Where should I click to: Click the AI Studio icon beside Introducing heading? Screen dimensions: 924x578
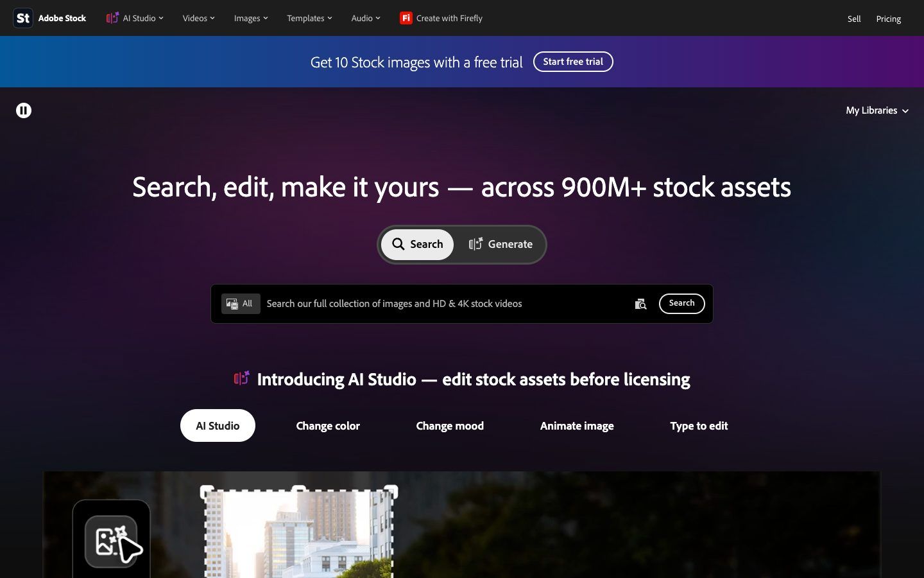242,378
